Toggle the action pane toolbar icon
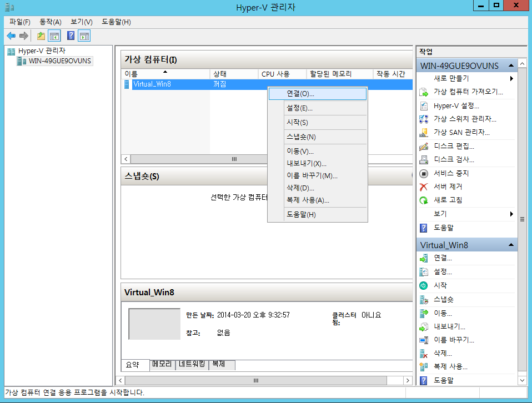Image resolution: width=532 pixels, height=403 pixels. point(84,36)
